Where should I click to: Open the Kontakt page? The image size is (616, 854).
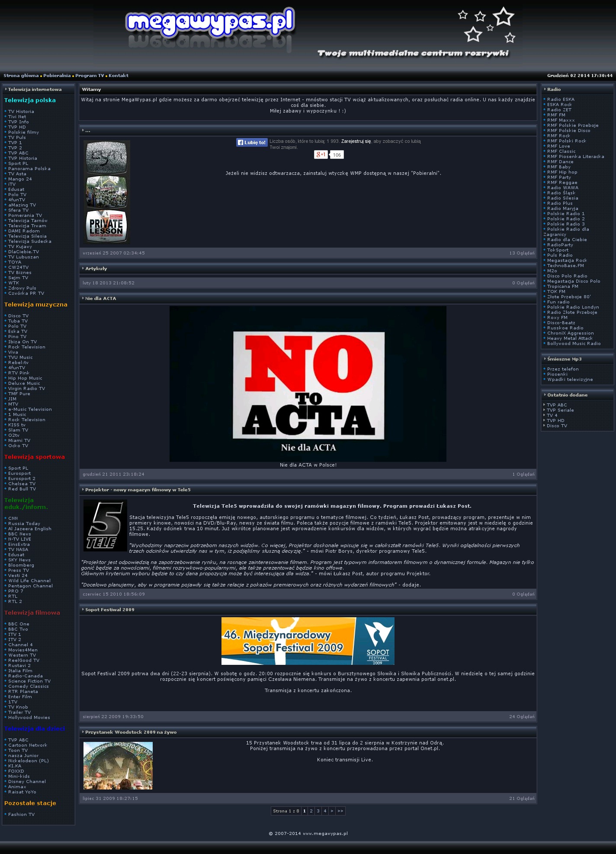pyautogui.click(x=119, y=76)
